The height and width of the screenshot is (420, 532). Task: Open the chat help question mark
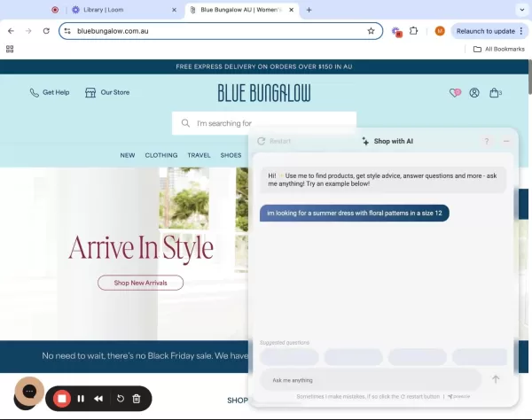tap(487, 141)
